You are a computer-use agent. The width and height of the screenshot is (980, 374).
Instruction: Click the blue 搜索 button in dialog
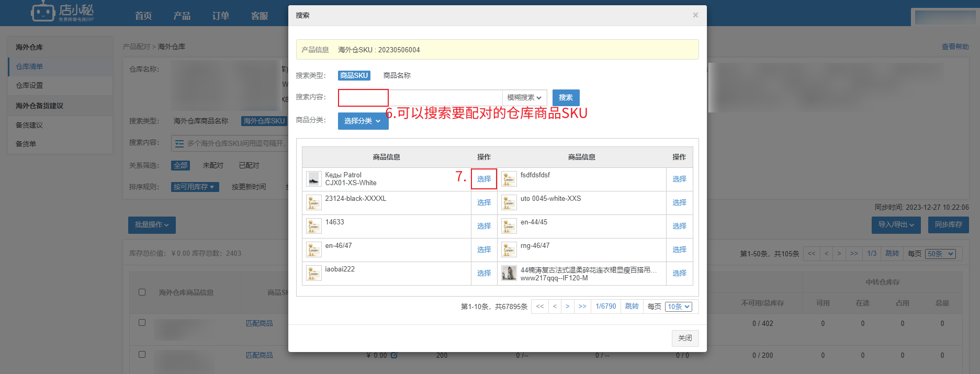coord(566,98)
